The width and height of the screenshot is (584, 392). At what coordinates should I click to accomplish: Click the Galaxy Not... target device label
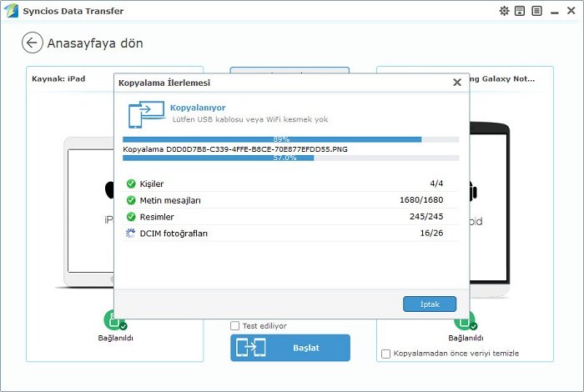coord(502,79)
